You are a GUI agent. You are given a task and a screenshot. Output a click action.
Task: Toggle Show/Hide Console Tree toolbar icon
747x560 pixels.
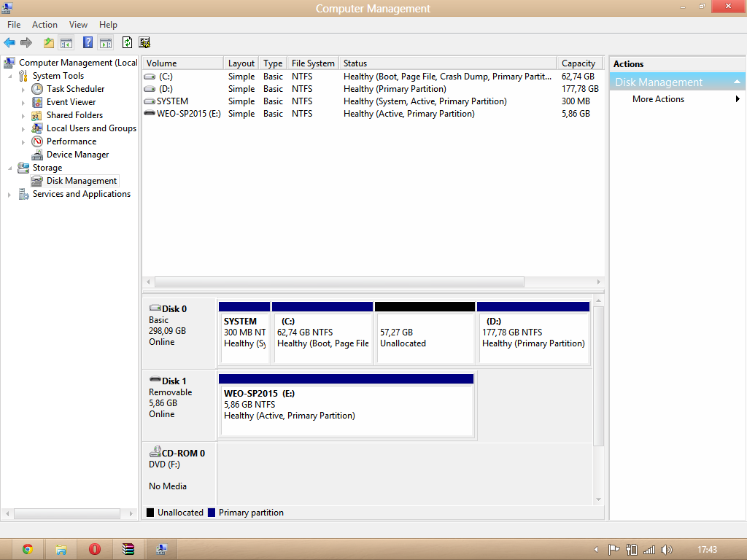tap(66, 43)
